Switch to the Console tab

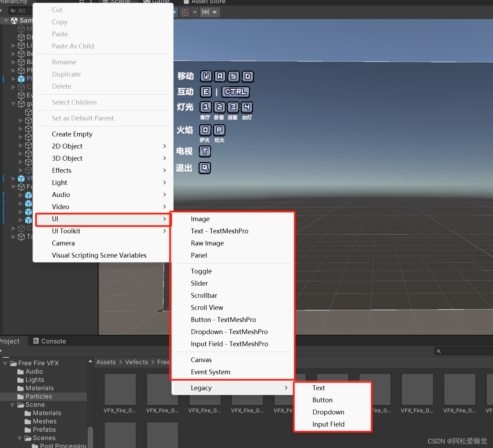50,341
